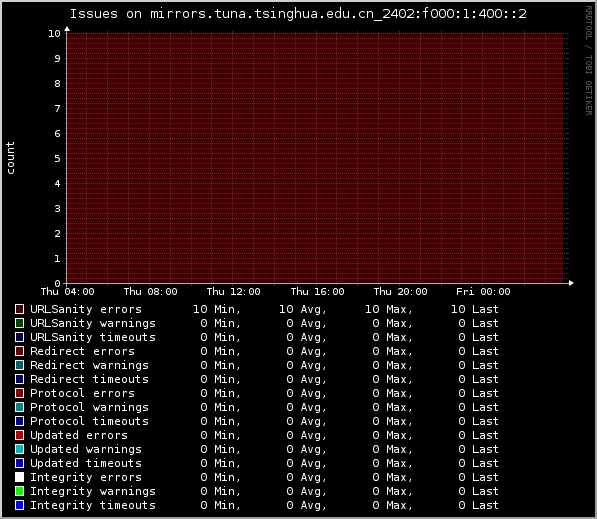This screenshot has width=597, height=519.
Task: Click the graph title text
Action: (x=298, y=14)
